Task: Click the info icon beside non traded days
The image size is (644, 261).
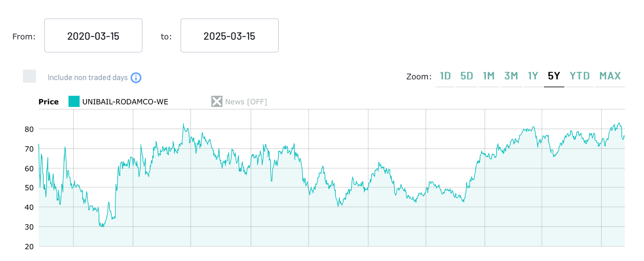Action: [x=136, y=78]
